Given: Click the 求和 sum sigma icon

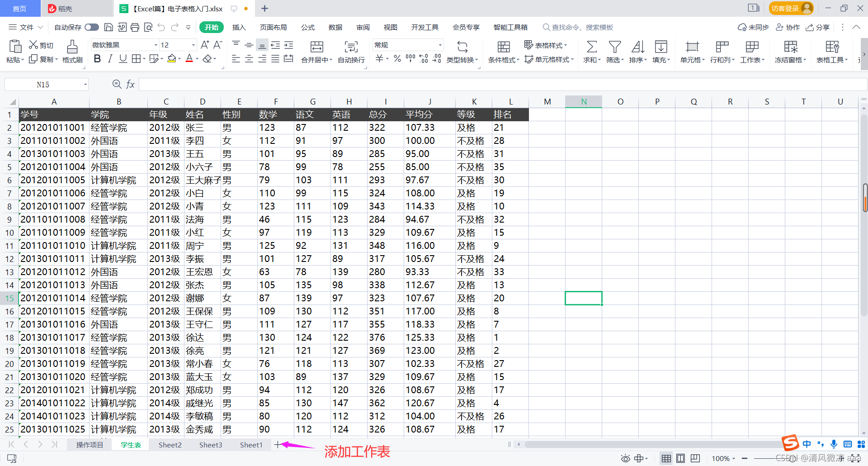Looking at the screenshot, I should click(591, 47).
